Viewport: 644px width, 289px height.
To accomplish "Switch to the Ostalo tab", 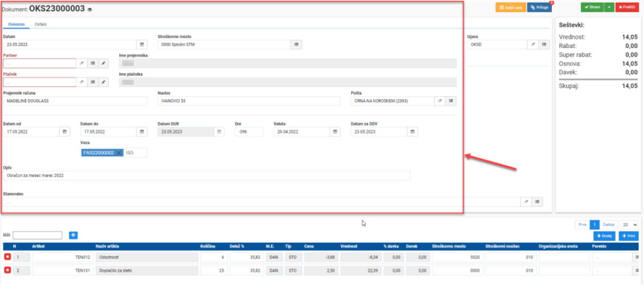I will point(41,24).
